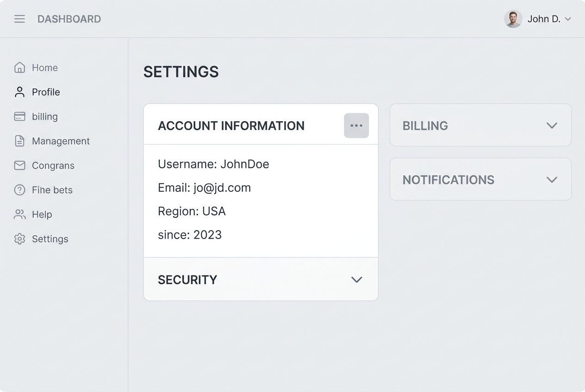Click John D.'s avatar photo
This screenshot has width=585, height=392.
(513, 19)
